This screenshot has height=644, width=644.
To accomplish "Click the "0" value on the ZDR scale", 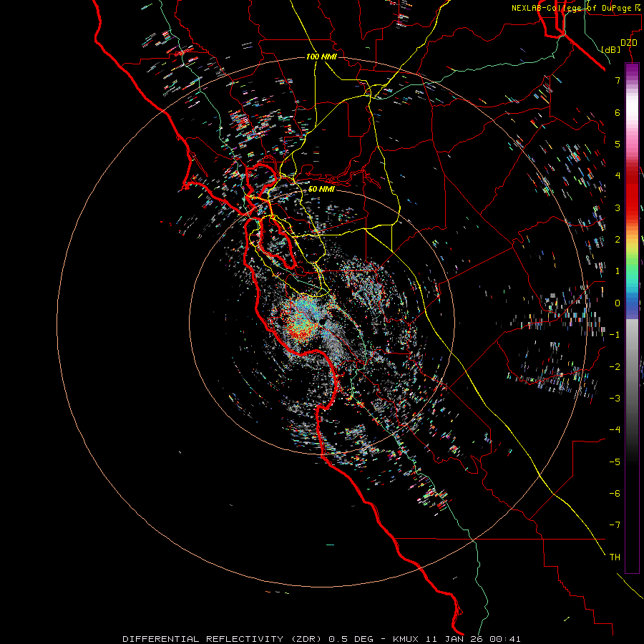I will (618, 303).
